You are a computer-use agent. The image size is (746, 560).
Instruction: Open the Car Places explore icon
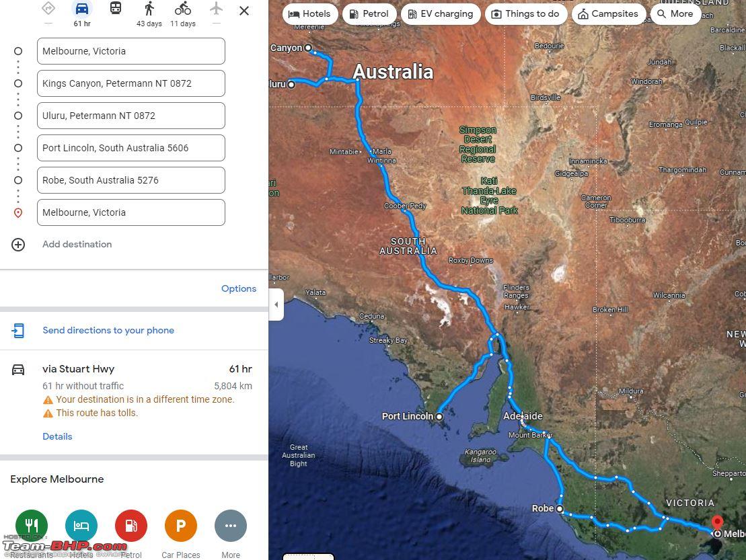[181, 526]
